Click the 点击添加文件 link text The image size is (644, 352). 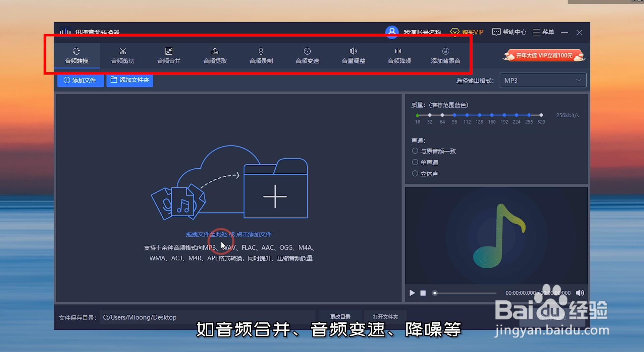[x=254, y=234]
